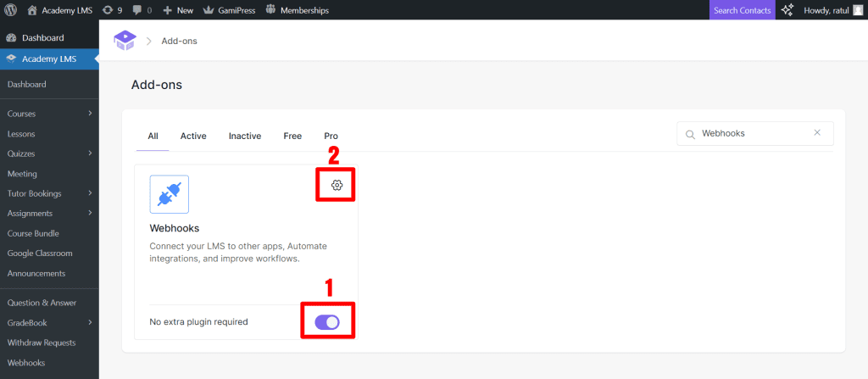
Task: Open the Webhooks sidebar page
Action: [x=26, y=363]
